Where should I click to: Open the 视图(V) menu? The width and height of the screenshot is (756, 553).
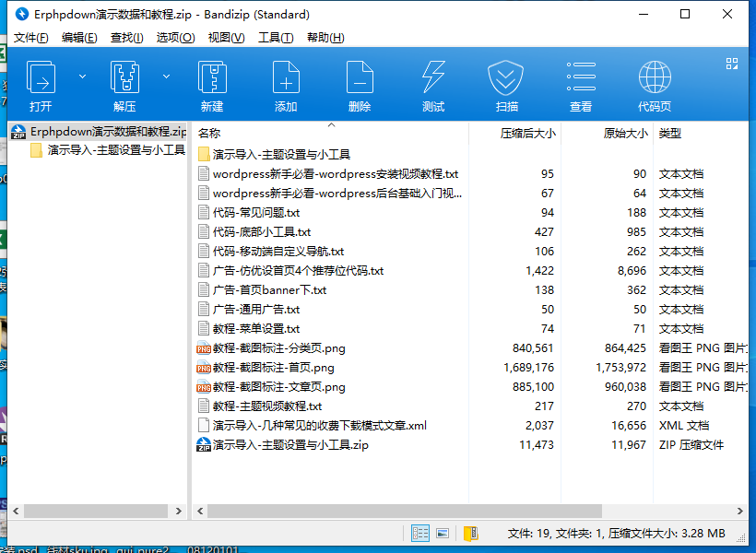(x=226, y=38)
